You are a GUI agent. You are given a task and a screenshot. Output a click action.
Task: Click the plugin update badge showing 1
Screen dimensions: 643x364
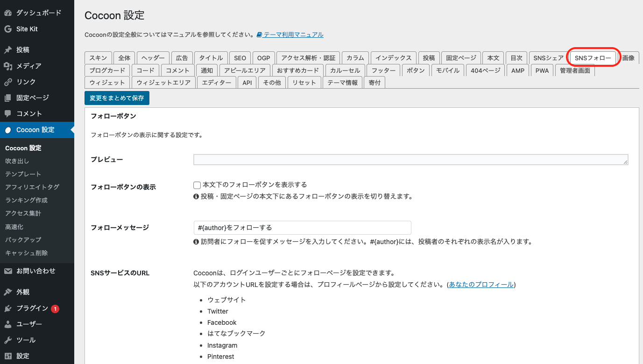click(x=55, y=308)
